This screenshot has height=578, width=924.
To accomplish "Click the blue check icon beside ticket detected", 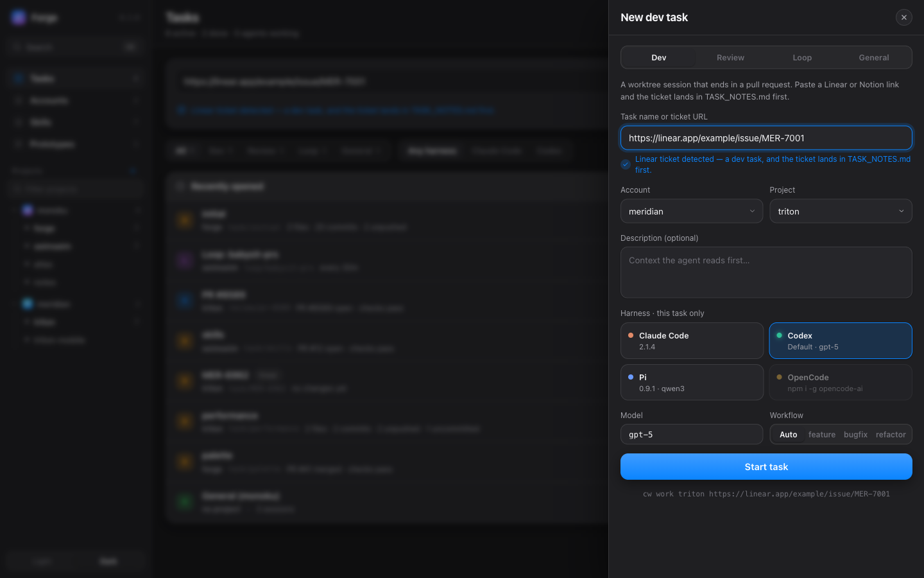I will pyautogui.click(x=626, y=164).
